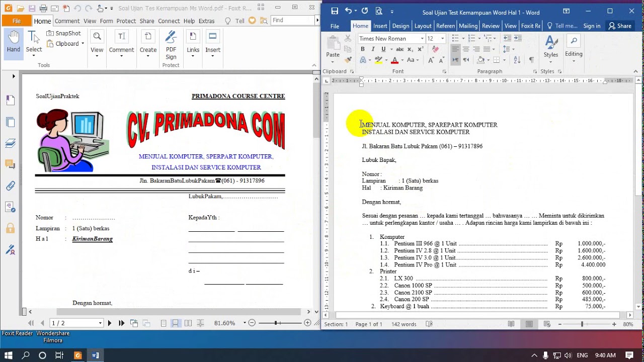Toggle show paragraph marks in Word
The image size is (644, 362).
[531, 60]
